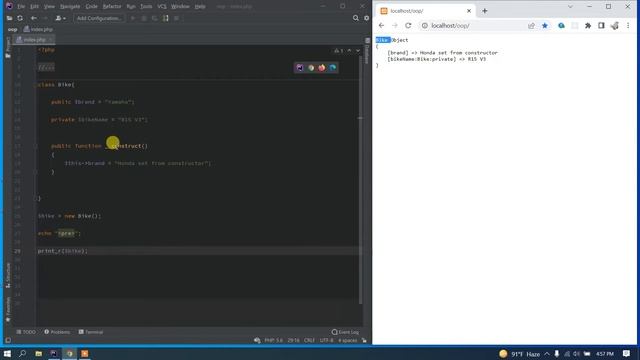This screenshot has height=360, width=640.
Task: Open the Navigate menu
Action: 70,7
